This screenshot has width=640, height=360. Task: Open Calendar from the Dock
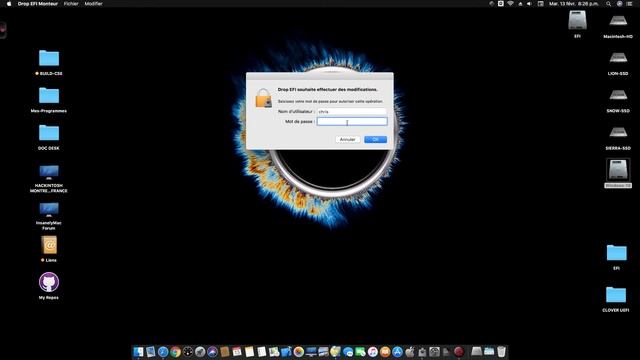coord(237,352)
